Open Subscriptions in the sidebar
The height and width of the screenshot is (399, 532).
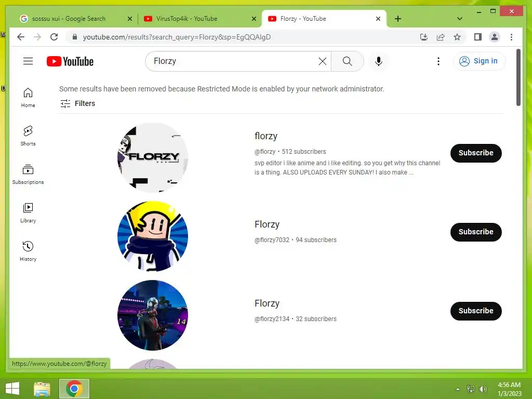tap(28, 175)
